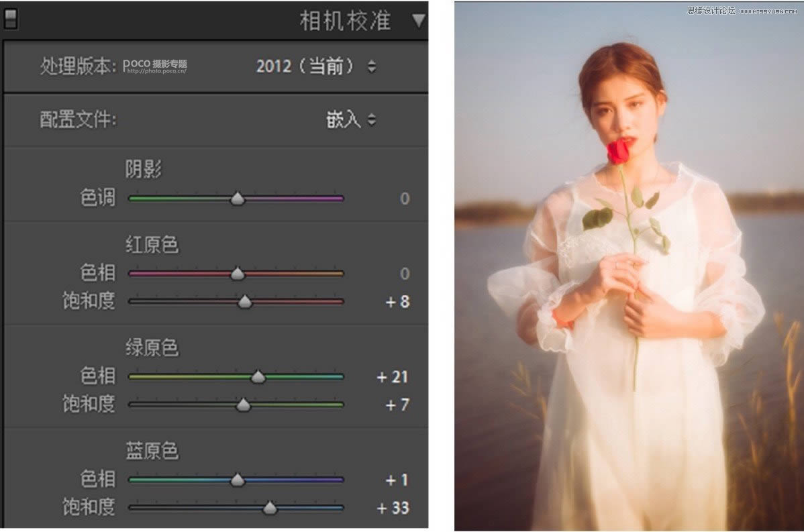
Task: Collapse the 相机校准 panel triangle
Action: 418,21
